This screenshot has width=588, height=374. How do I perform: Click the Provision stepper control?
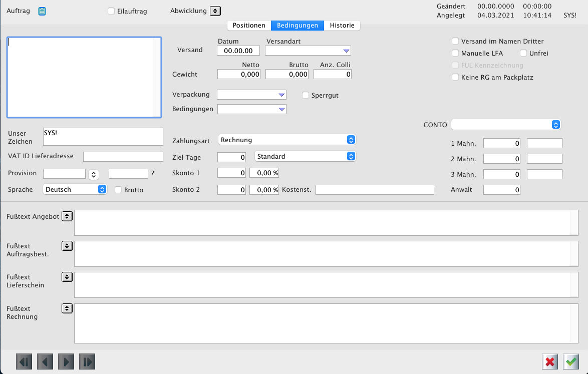click(94, 174)
